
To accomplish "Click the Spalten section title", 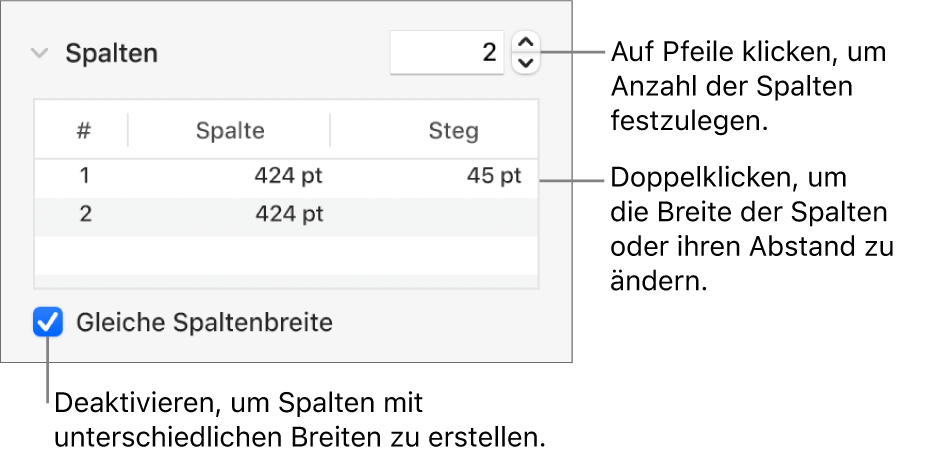I will [112, 53].
